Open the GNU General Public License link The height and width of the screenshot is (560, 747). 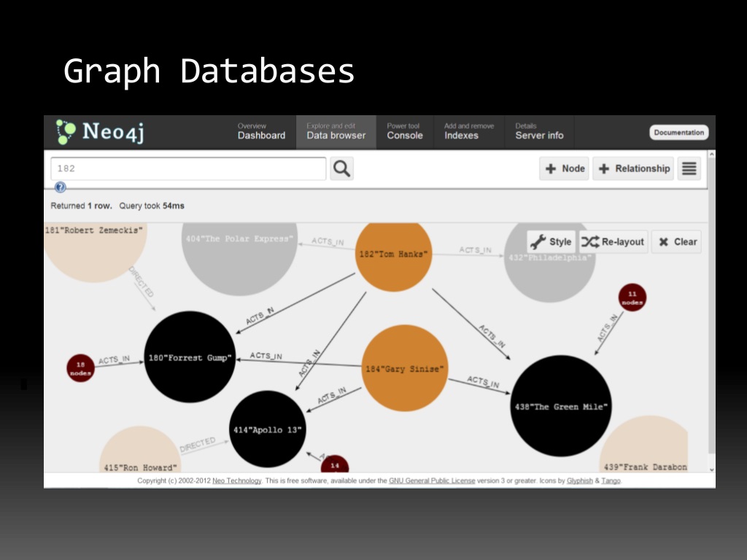pyautogui.click(x=432, y=481)
